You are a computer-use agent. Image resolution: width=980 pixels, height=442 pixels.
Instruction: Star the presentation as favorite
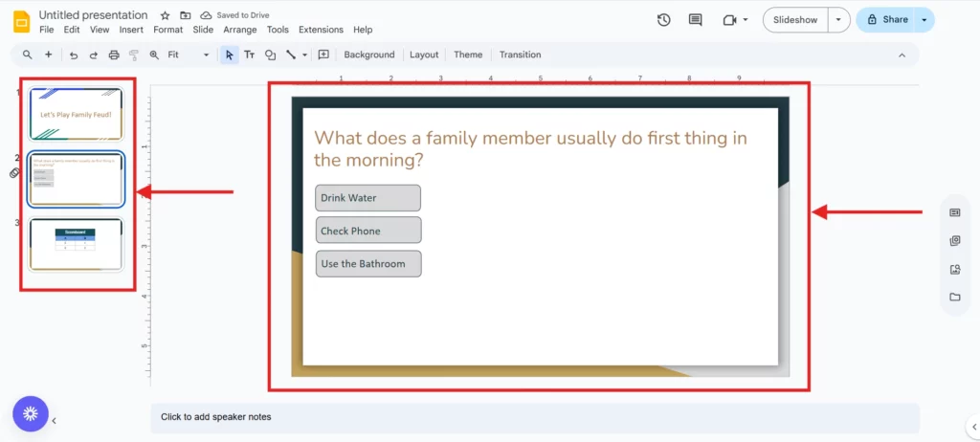(165, 15)
